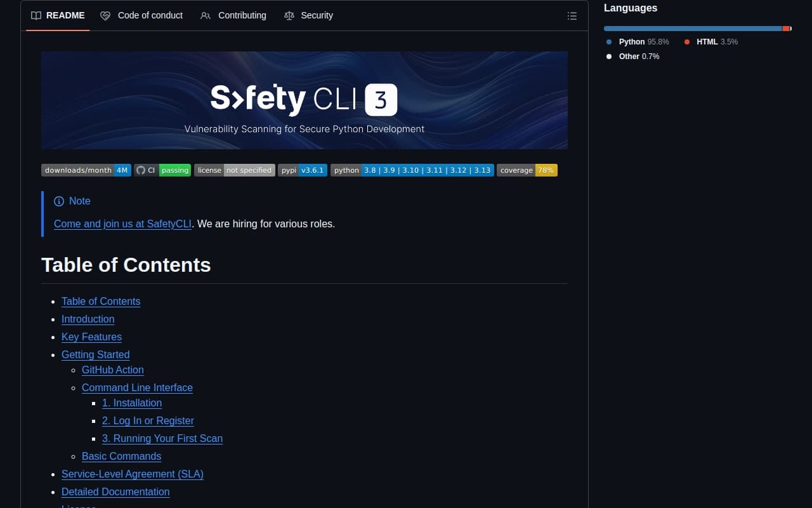Click the GitHub logo on the CI badge

tap(140, 170)
